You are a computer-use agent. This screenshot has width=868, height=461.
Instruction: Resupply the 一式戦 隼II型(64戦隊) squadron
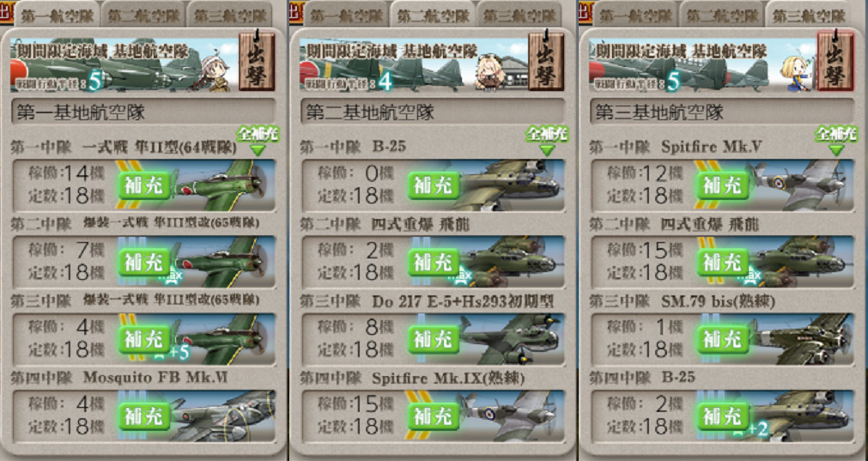[144, 185]
